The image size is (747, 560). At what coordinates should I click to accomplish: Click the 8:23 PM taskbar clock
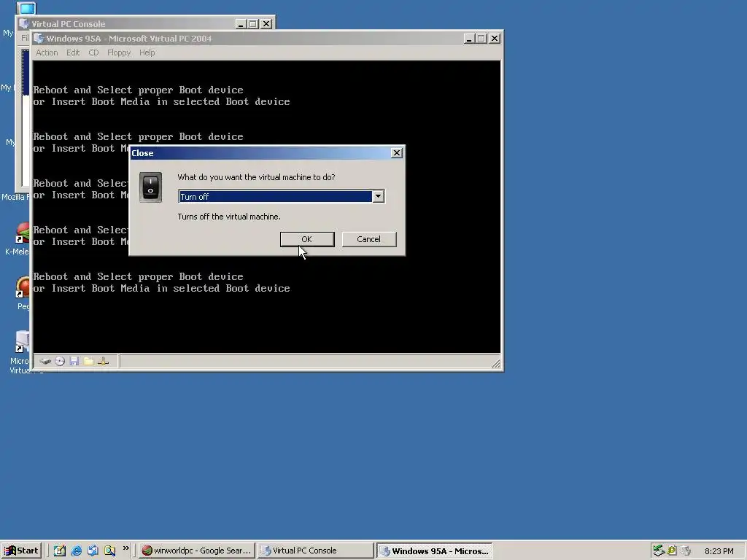pos(719,551)
